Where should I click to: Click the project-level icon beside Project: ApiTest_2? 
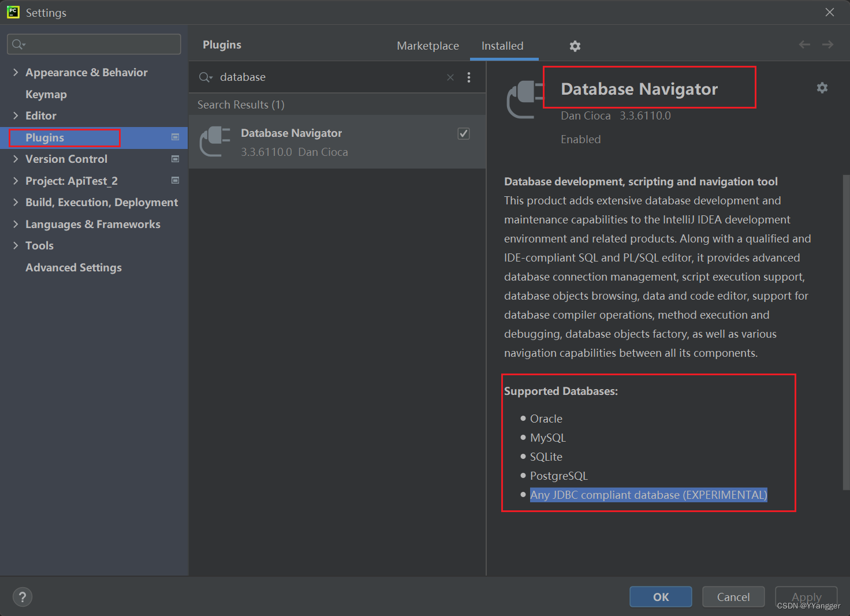click(175, 181)
